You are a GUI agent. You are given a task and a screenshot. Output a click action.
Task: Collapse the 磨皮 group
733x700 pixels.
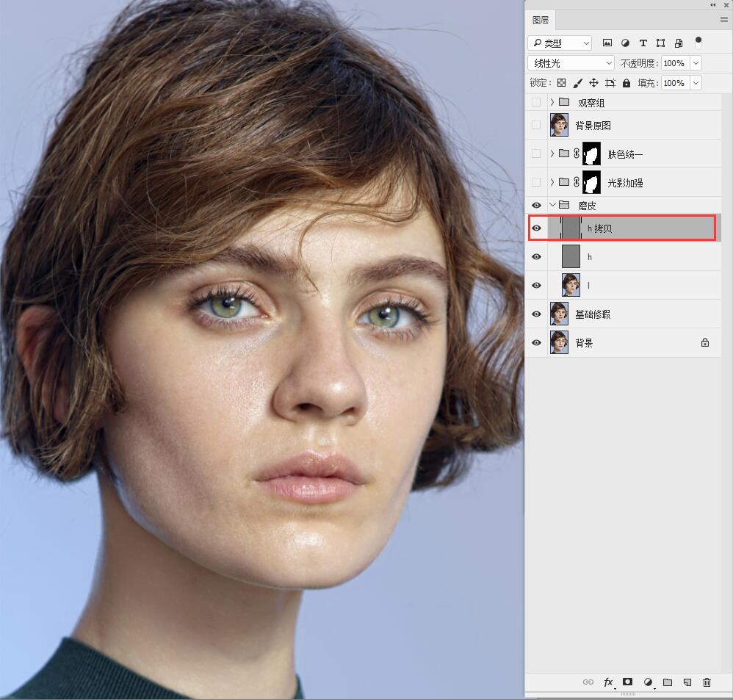point(552,205)
